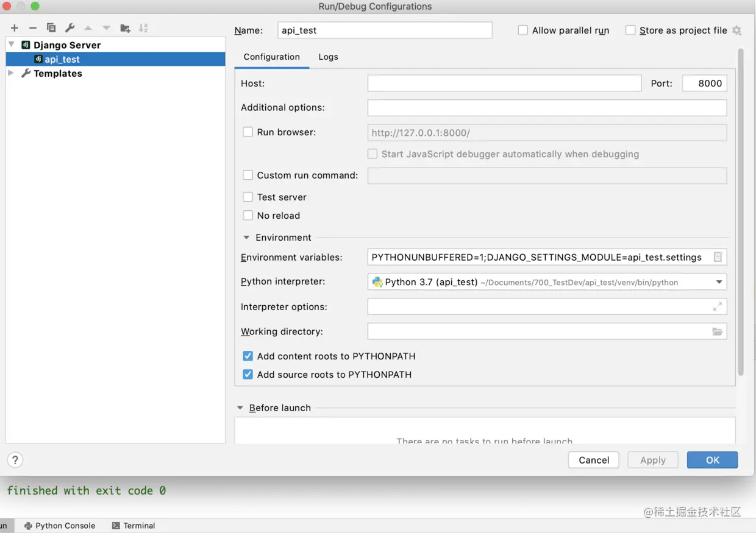Image resolution: width=756 pixels, height=533 pixels.
Task: Click the Name input field
Action: pyautogui.click(x=385, y=30)
